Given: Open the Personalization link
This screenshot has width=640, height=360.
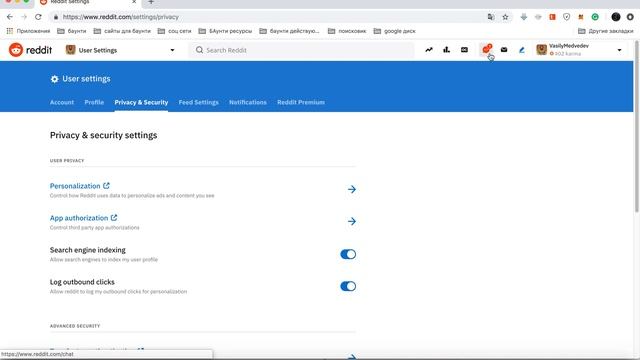Looking at the screenshot, I should (x=75, y=186).
